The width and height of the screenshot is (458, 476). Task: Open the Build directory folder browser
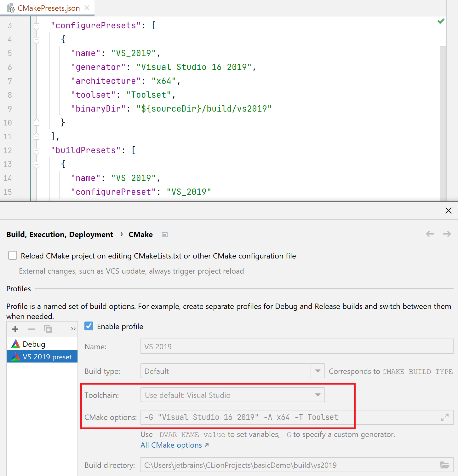coord(445,465)
